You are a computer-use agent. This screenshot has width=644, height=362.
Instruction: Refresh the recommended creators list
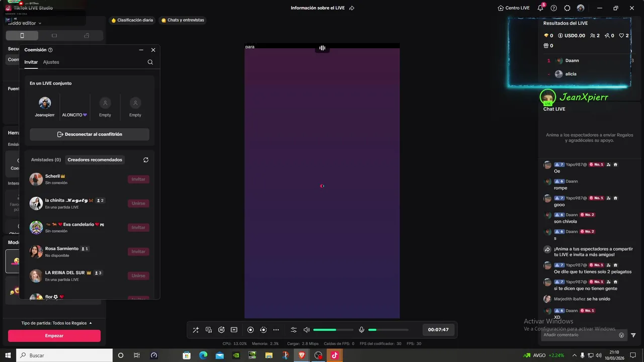tap(146, 160)
